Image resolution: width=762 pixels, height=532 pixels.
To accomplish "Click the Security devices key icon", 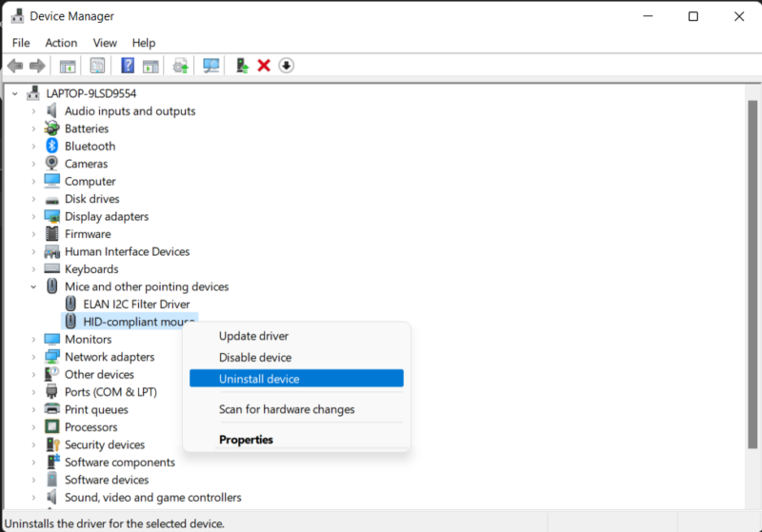I will 52,444.
